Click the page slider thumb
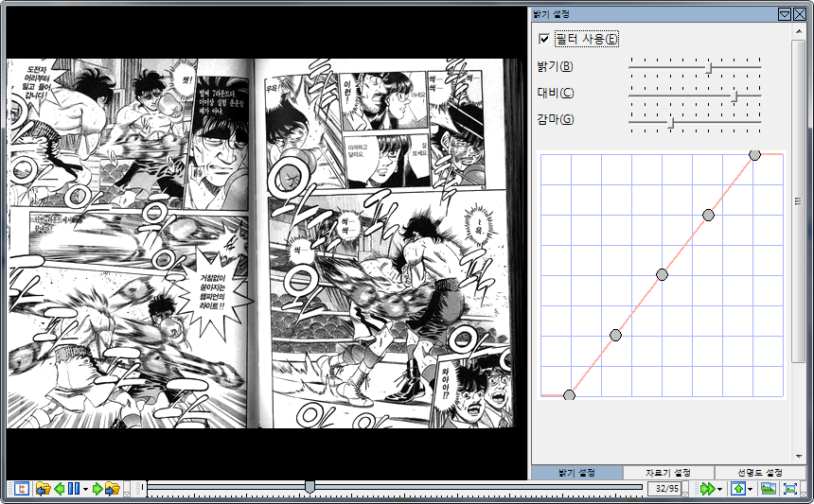Screen dimensions: 814x504 point(310,487)
